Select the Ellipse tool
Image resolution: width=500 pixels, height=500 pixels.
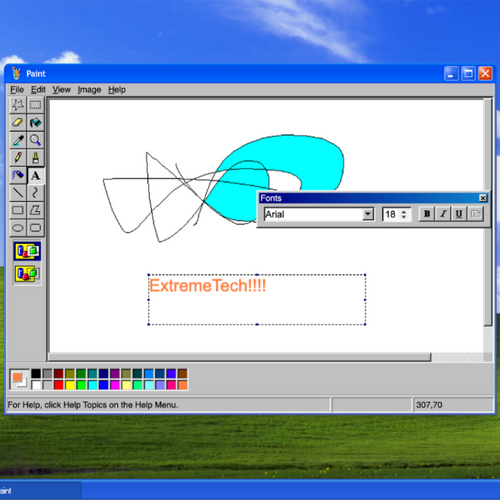(18, 228)
